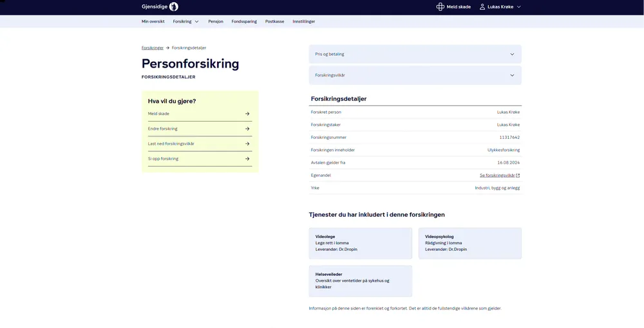This screenshot has width=644, height=328.
Task: Expand the Pris og betaling section
Action: click(415, 55)
